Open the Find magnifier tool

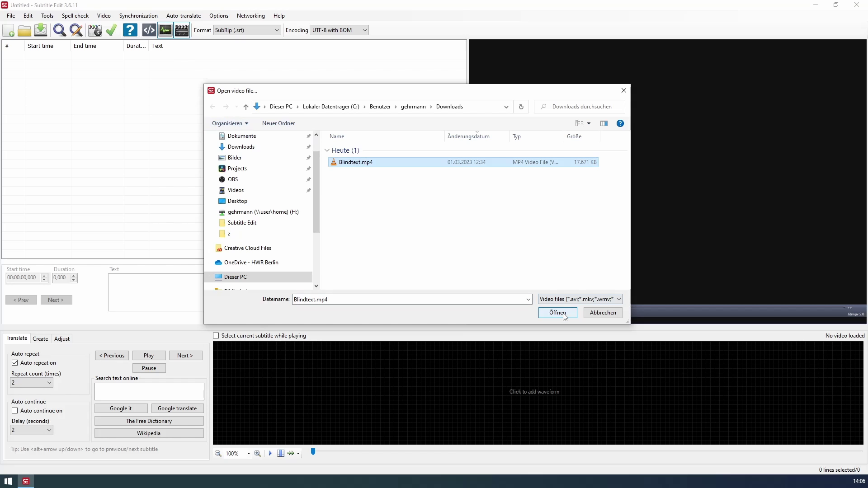(x=59, y=30)
